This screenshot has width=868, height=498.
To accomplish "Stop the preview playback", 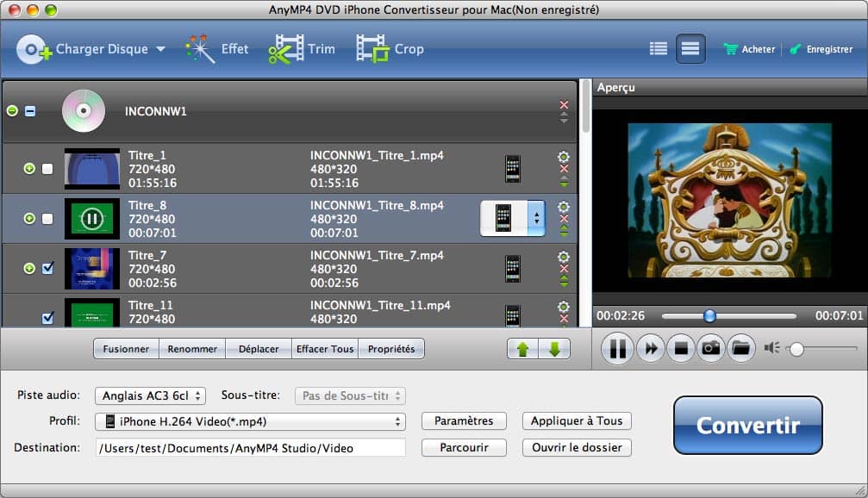I will pos(681,348).
